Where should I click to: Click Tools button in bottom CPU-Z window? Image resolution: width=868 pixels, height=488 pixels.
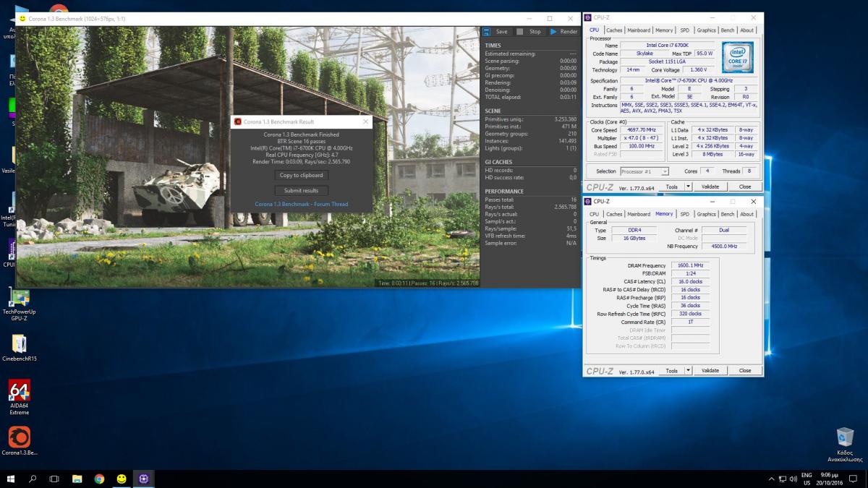pyautogui.click(x=672, y=370)
